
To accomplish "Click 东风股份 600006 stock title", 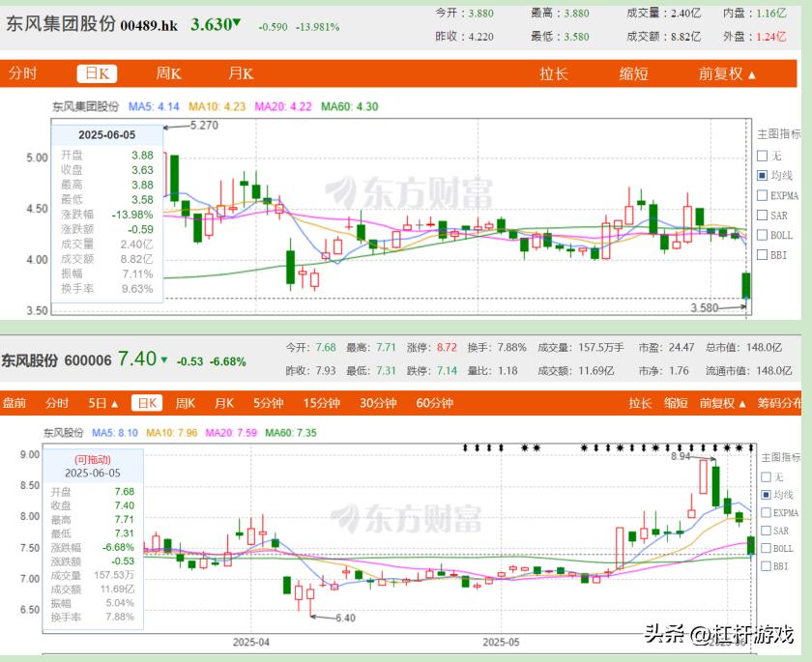I will click(x=56, y=360).
